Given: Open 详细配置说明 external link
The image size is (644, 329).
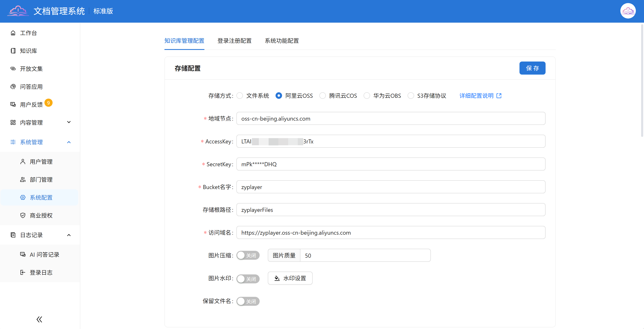Looking at the screenshot, I should click(480, 96).
